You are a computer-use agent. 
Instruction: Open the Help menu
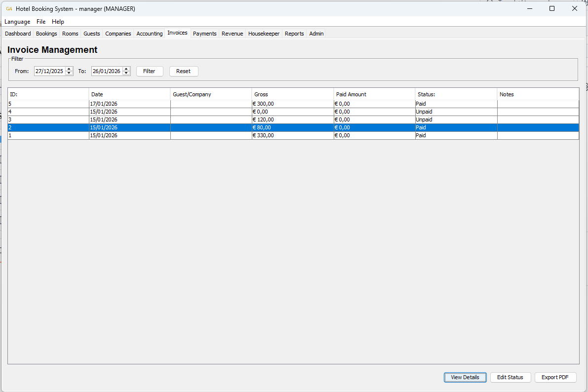58,22
